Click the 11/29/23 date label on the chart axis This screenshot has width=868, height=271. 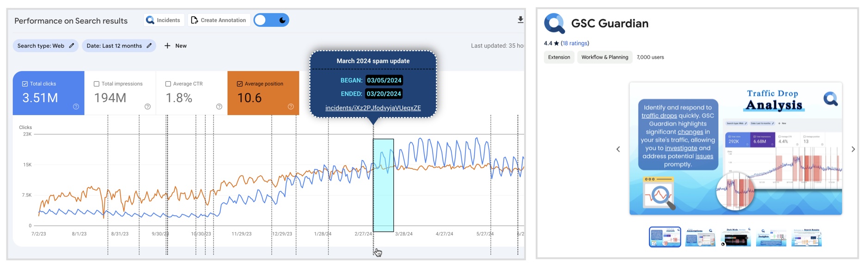[x=242, y=234]
